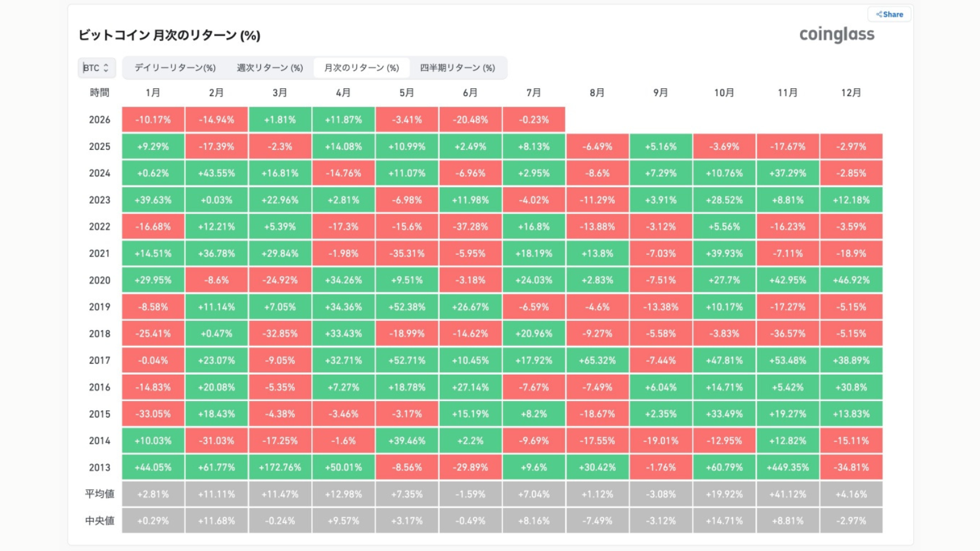Click the -17.39% cell in 2025 row

tap(217, 147)
